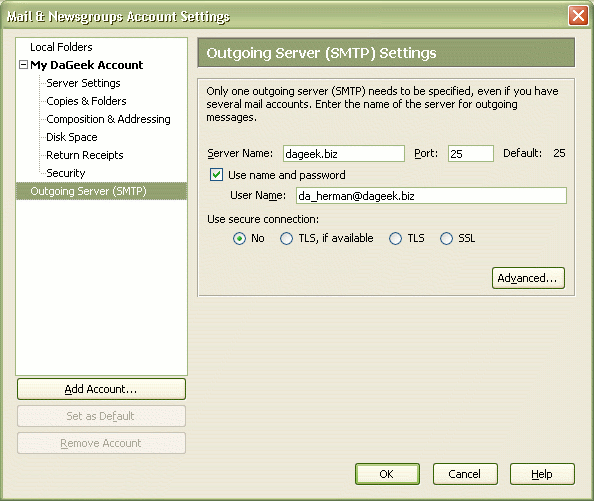Select Composition & Addressing item

click(x=108, y=119)
